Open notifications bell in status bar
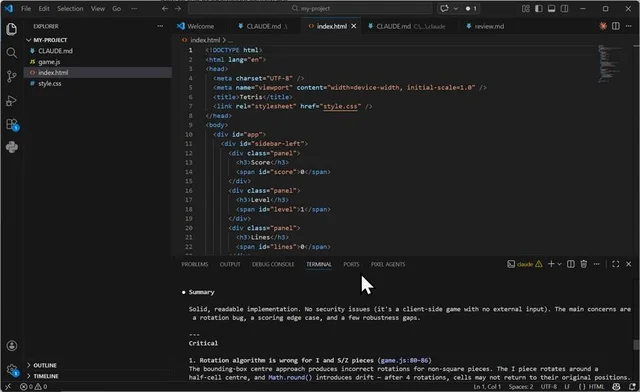The width and height of the screenshot is (640, 392). coord(632,386)
